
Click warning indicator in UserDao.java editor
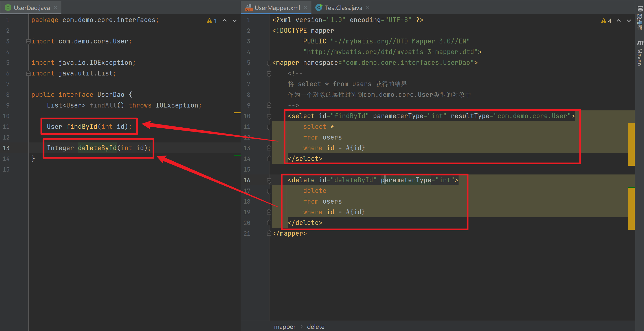pyautogui.click(x=211, y=21)
